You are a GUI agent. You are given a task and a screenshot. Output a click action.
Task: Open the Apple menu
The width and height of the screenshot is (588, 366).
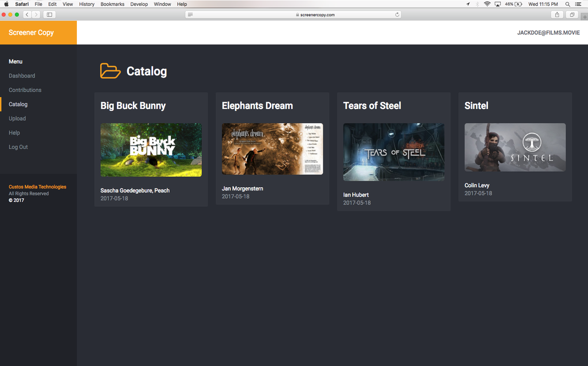click(x=6, y=4)
